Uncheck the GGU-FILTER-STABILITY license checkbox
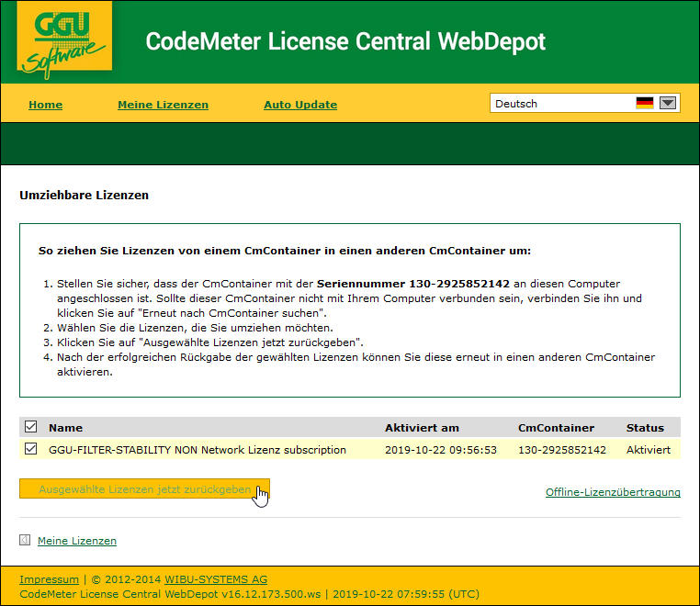Image resolution: width=700 pixels, height=606 pixels. pyautogui.click(x=31, y=449)
